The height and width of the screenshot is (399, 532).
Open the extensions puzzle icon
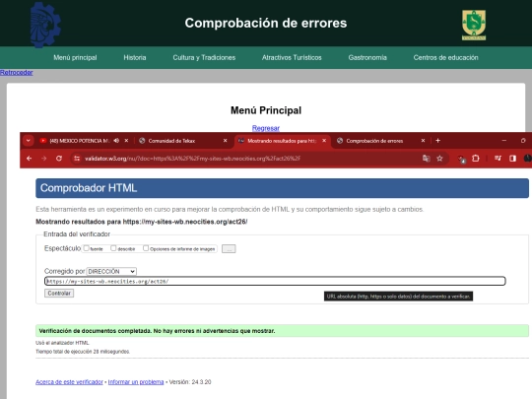[x=476, y=159]
